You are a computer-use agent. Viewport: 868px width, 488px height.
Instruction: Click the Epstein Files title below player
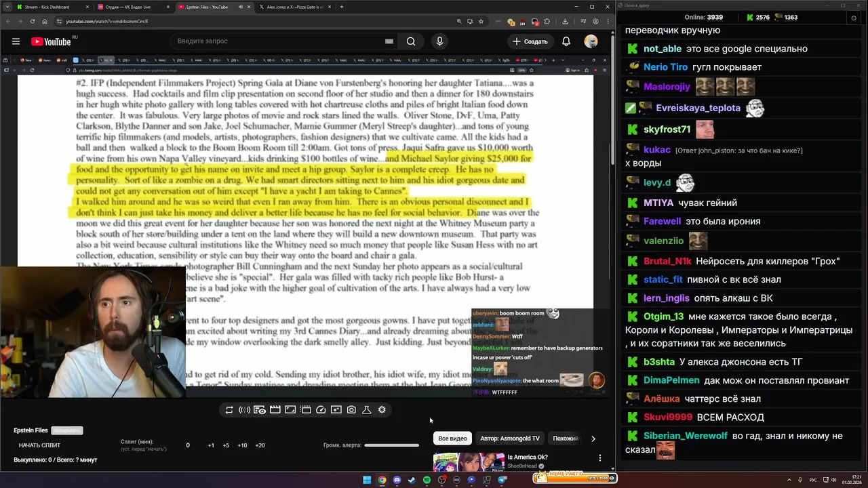[x=31, y=430]
